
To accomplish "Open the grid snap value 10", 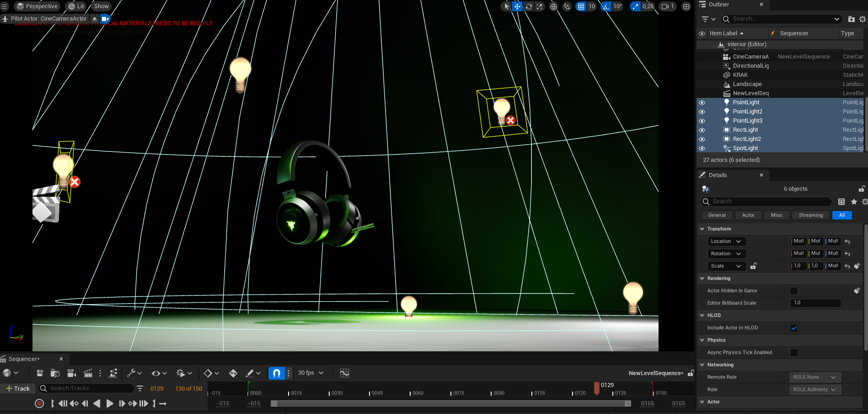I will point(592,6).
